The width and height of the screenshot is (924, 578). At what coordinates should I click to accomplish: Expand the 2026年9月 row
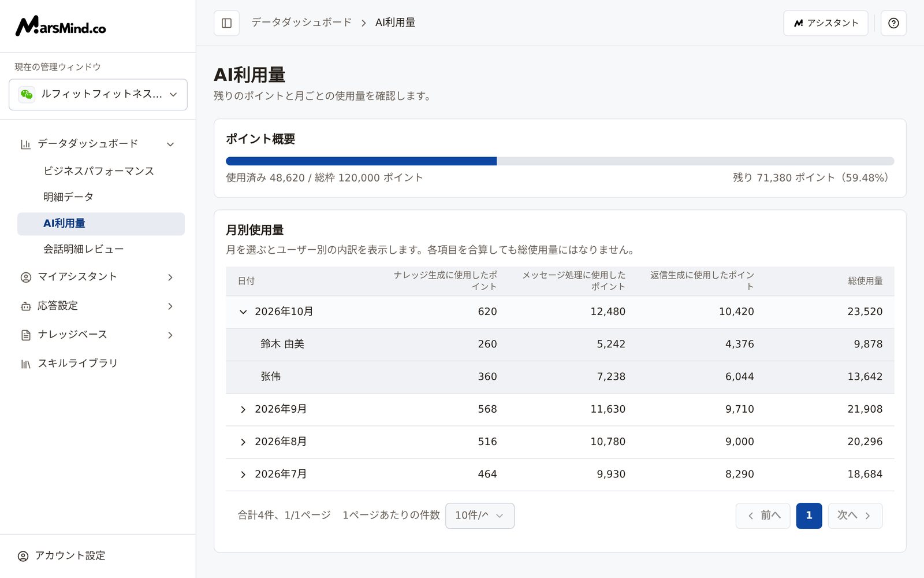pos(243,410)
